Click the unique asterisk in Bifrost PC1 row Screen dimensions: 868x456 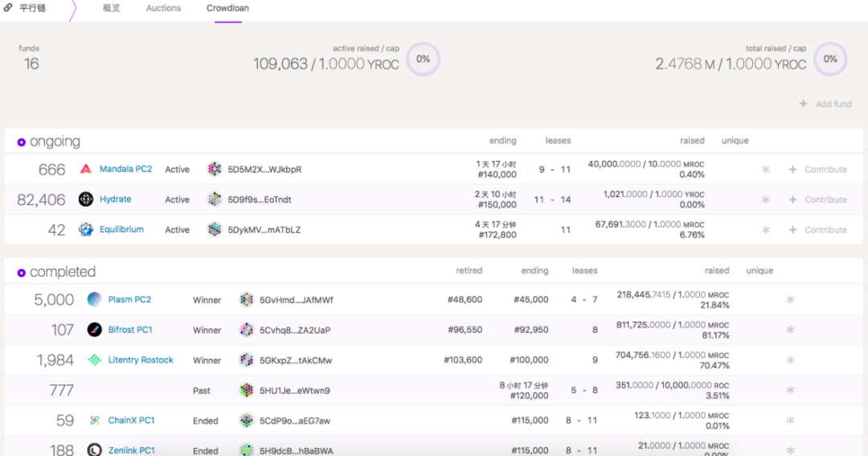pos(791,330)
